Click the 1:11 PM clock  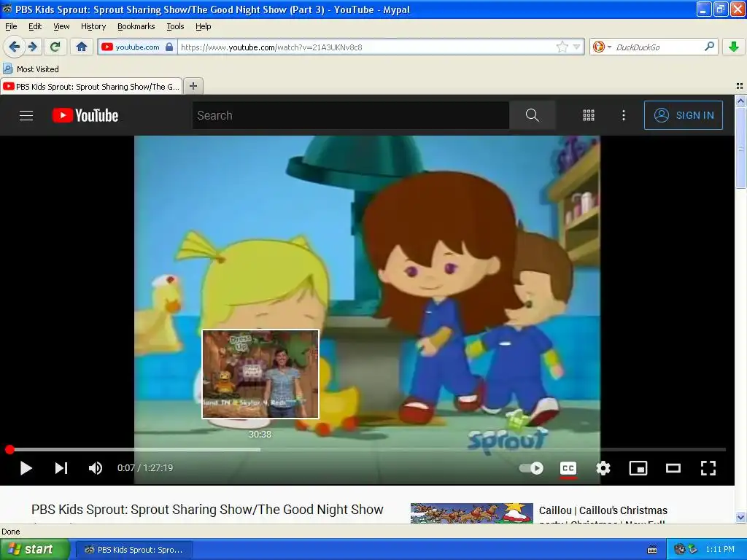(x=720, y=550)
